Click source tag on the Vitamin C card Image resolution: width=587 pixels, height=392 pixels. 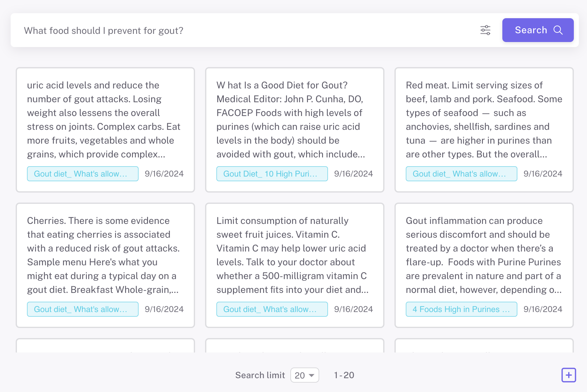click(272, 309)
